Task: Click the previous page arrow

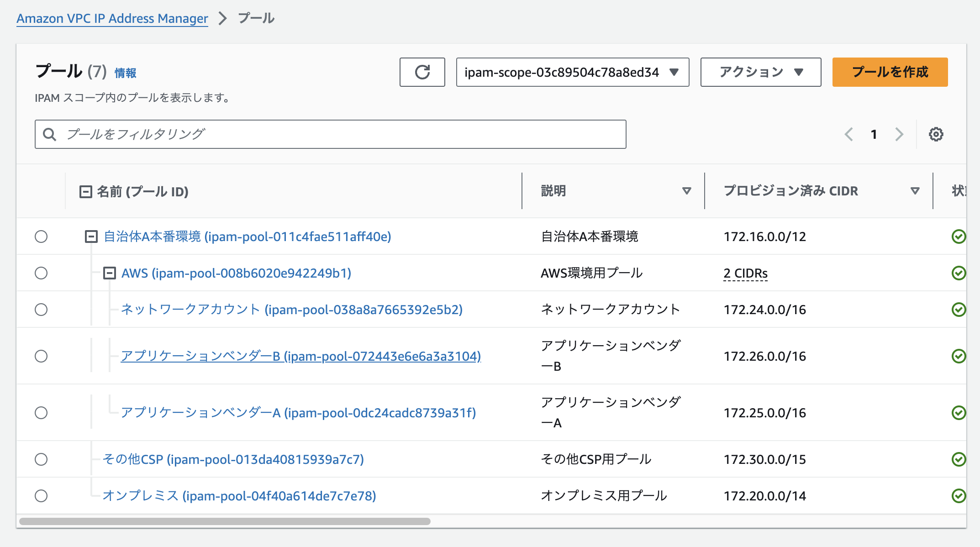Action: pos(849,134)
